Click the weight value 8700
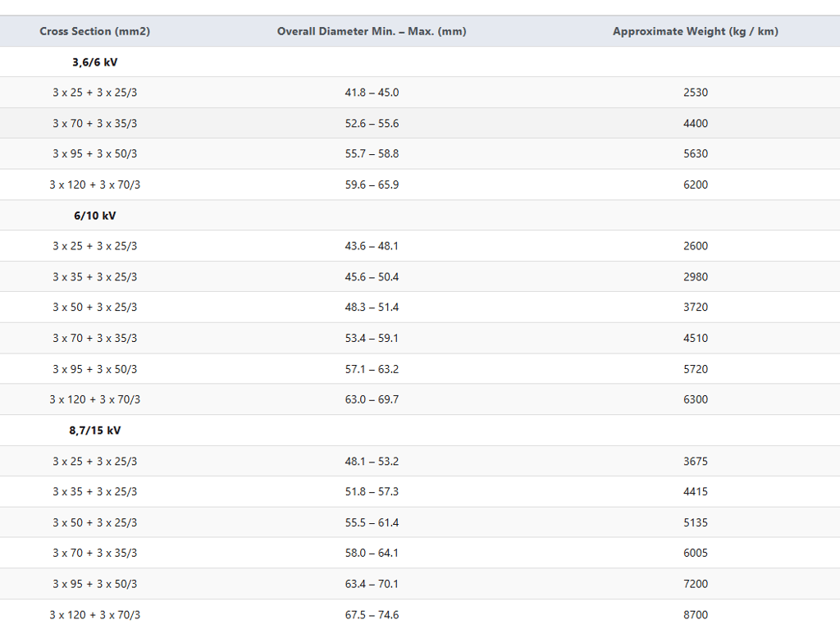 (695, 615)
